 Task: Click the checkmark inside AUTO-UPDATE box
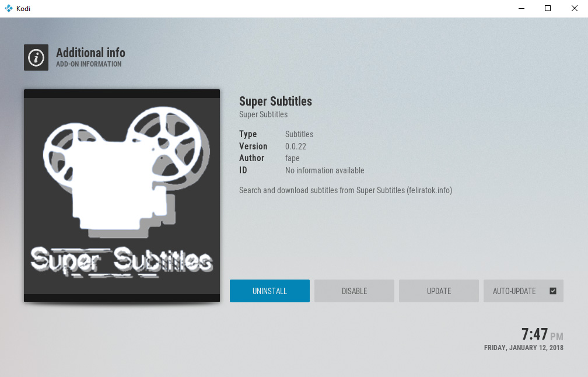(552, 291)
